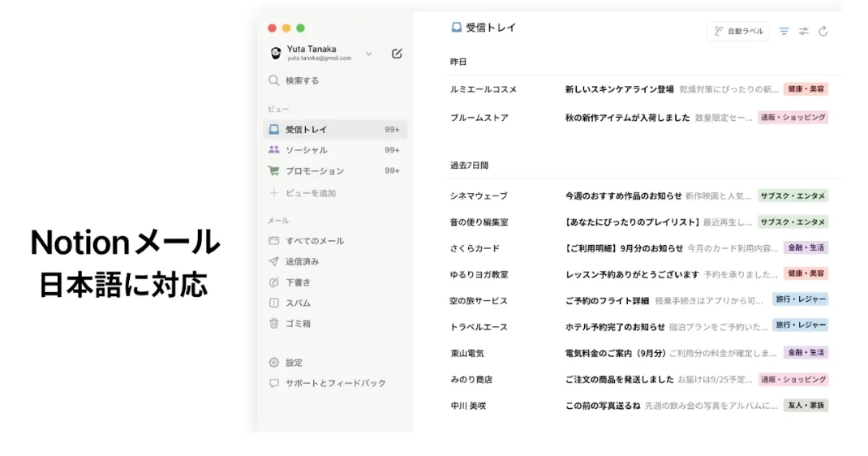
Task: Open the プロモーション view
Action: (336, 171)
